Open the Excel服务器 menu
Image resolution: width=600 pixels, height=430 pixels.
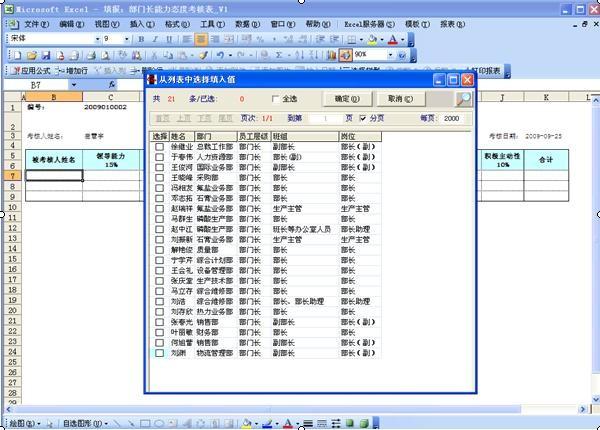click(x=369, y=24)
